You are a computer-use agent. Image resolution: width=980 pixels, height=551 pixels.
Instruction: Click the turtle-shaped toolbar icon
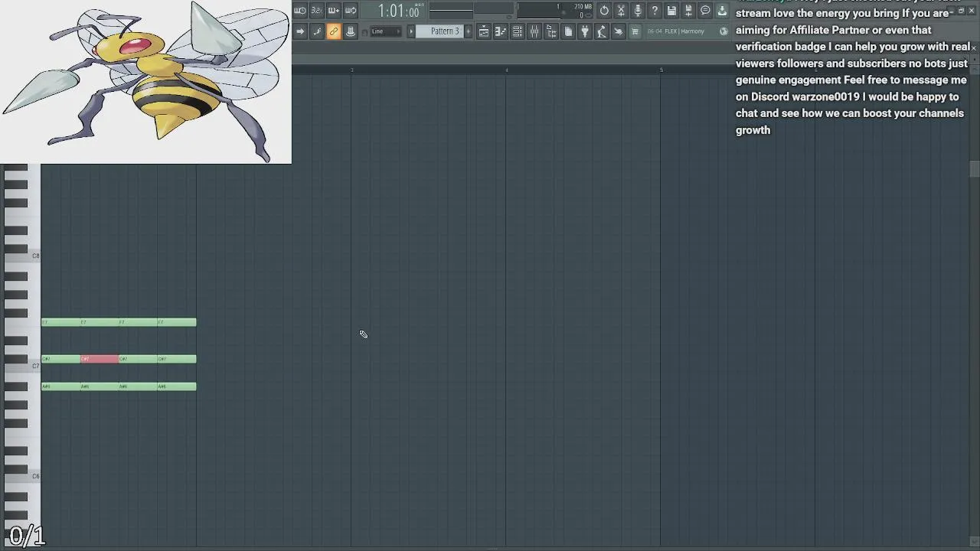[x=619, y=31]
